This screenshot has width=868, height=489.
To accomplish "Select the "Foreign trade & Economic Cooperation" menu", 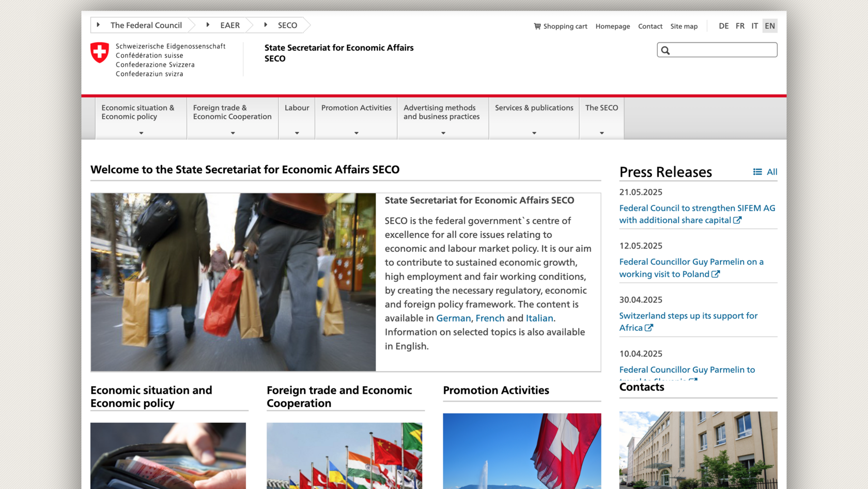I will [x=232, y=112].
